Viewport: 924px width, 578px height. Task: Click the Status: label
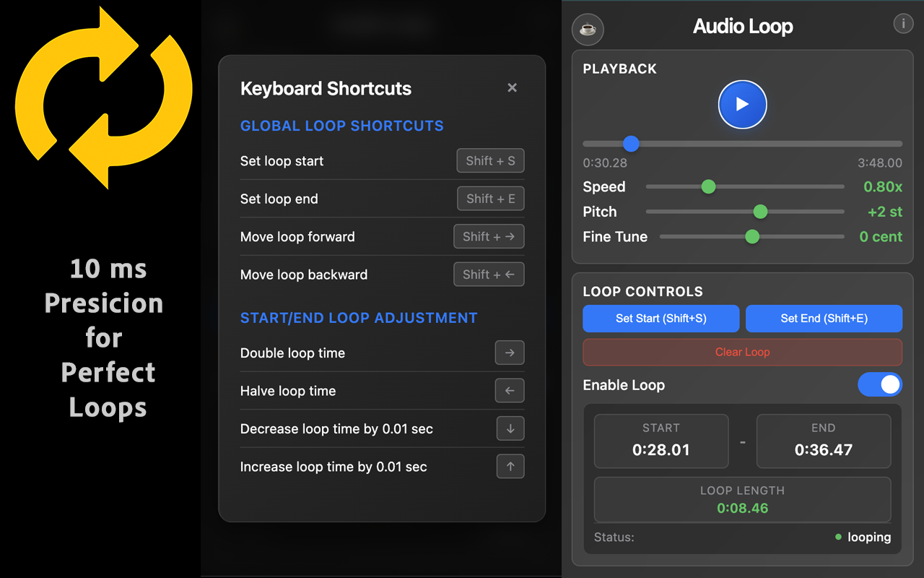(x=614, y=538)
